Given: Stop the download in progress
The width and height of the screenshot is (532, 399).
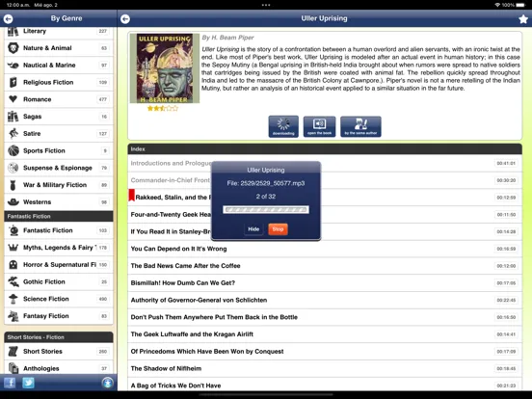Looking at the screenshot, I should [278, 229].
